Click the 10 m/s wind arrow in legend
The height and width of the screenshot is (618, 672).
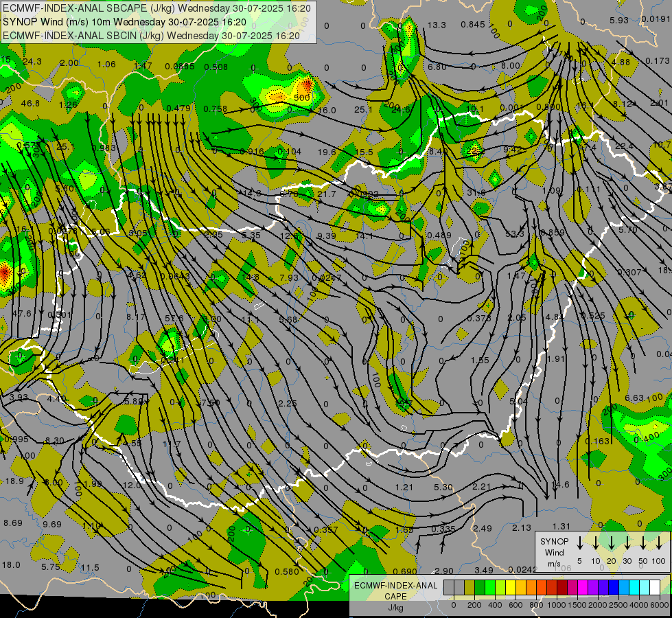tap(596, 543)
